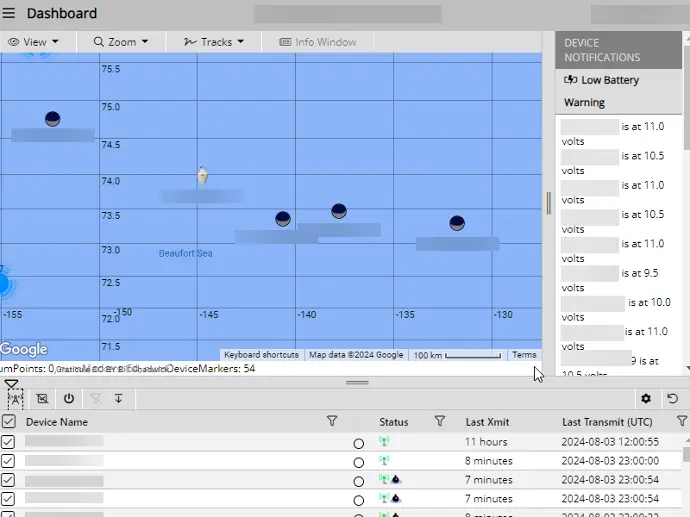Open the Zoom dropdown menu
The height and width of the screenshot is (517, 690).
pos(121,42)
